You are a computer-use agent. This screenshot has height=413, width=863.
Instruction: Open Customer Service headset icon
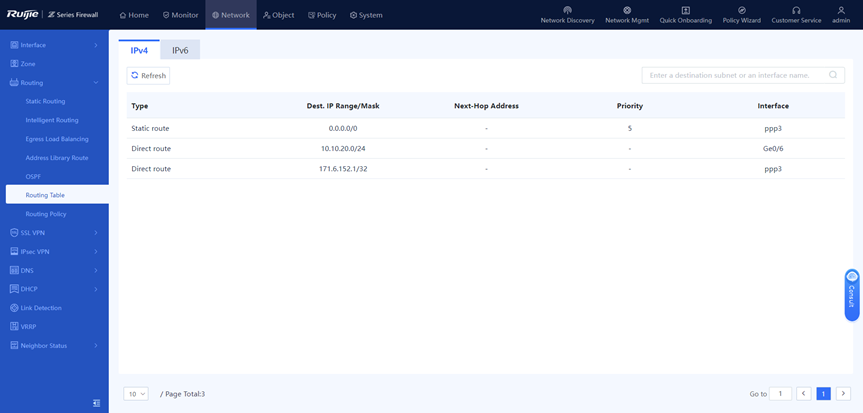tap(796, 10)
